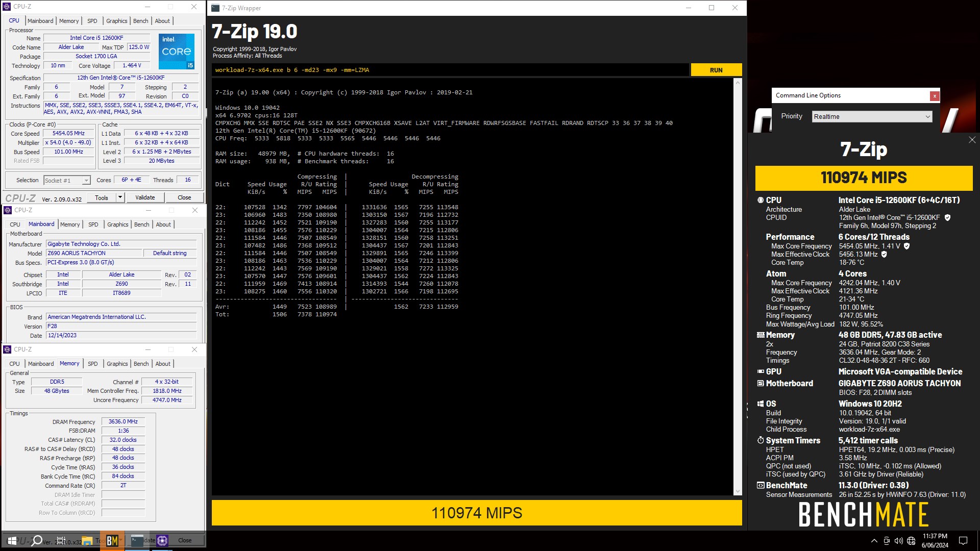This screenshot has height=551, width=980.
Task: Select the BenchMate BM taskbar icon
Action: click(112, 540)
